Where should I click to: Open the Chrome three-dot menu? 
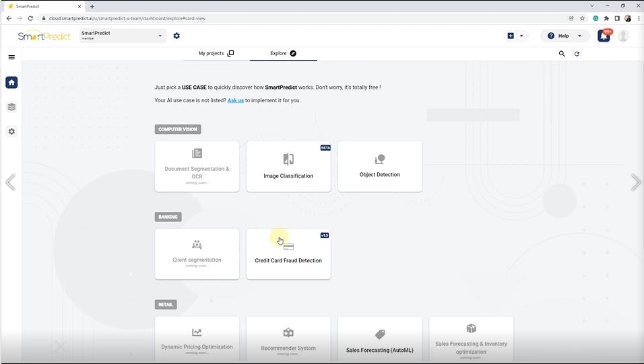click(x=639, y=18)
